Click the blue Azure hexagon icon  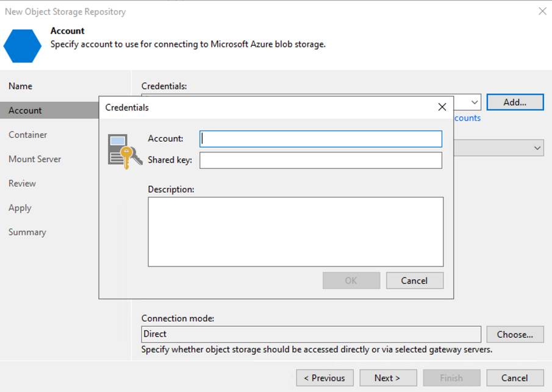point(23,45)
